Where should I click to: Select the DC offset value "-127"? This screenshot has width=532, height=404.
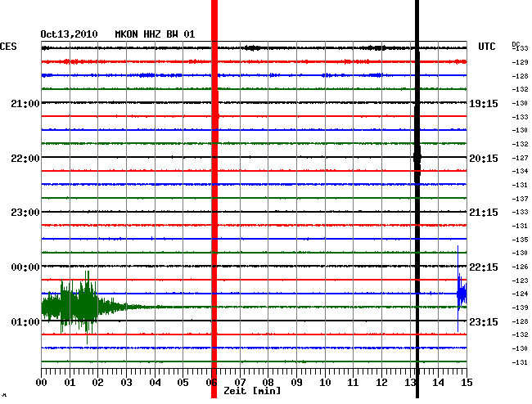click(x=520, y=158)
